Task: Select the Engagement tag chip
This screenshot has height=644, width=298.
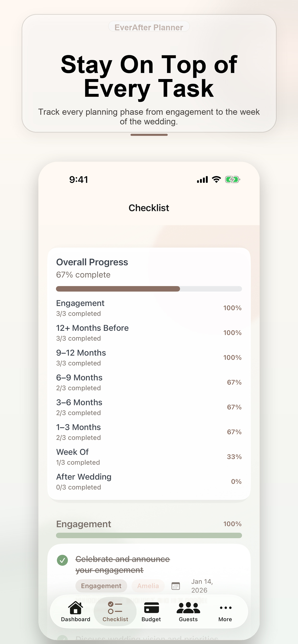Action: click(101, 586)
